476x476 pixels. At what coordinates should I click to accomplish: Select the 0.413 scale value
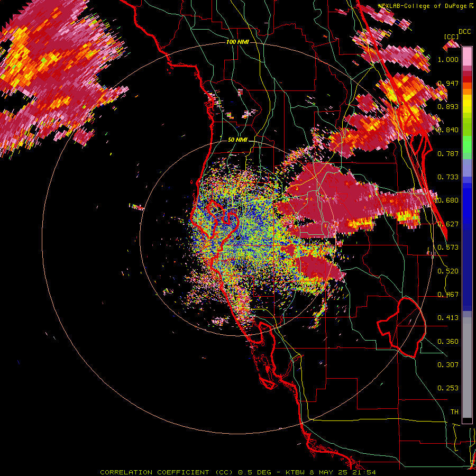[x=448, y=318]
